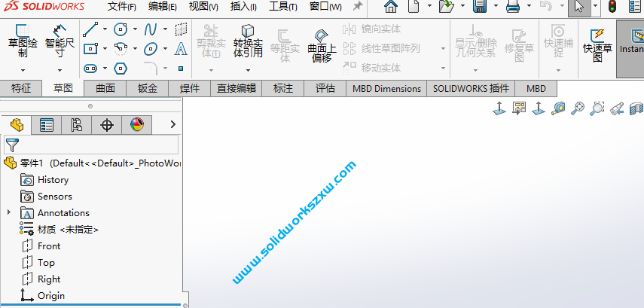644x308 pixels.
Task: Select the Point sketch tool
Action: [x=181, y=69]
